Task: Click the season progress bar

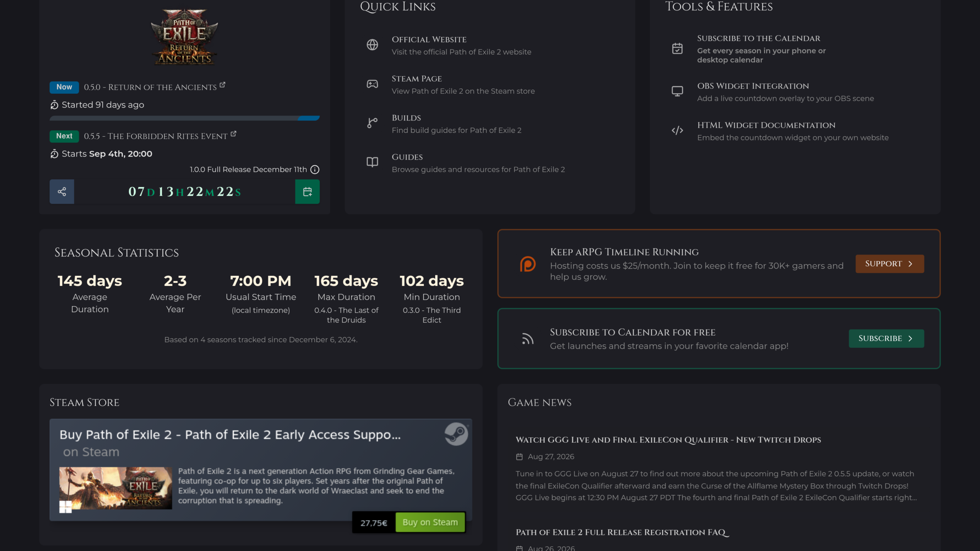Action: pyautogui.click(x=185, y=119)
